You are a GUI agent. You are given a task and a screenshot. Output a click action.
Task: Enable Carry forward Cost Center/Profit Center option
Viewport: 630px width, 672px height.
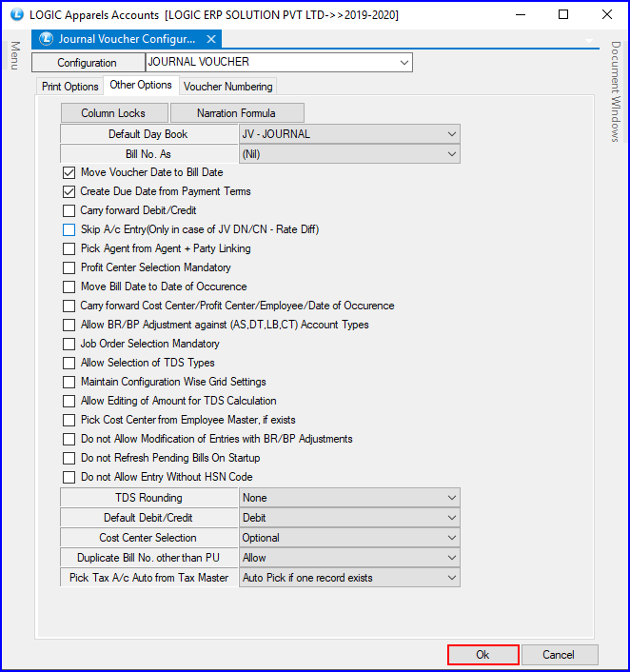69,306
